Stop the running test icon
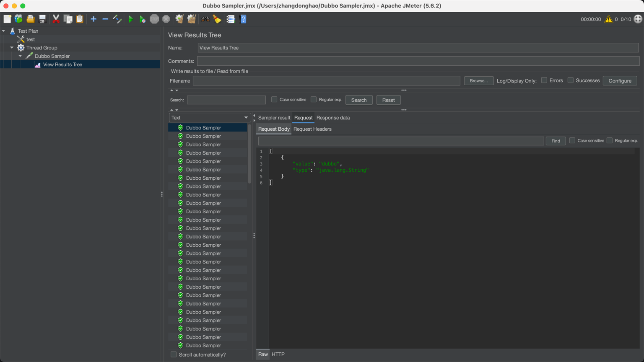 [154, 19]
